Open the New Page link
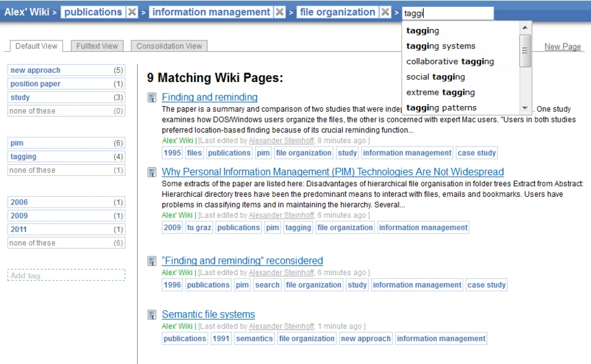 (562, 47)
